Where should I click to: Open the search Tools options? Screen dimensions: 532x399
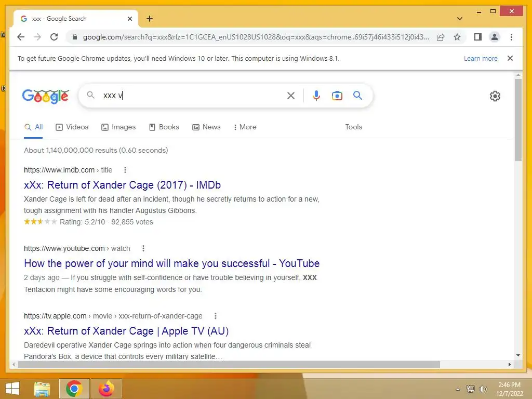(353, 127)
